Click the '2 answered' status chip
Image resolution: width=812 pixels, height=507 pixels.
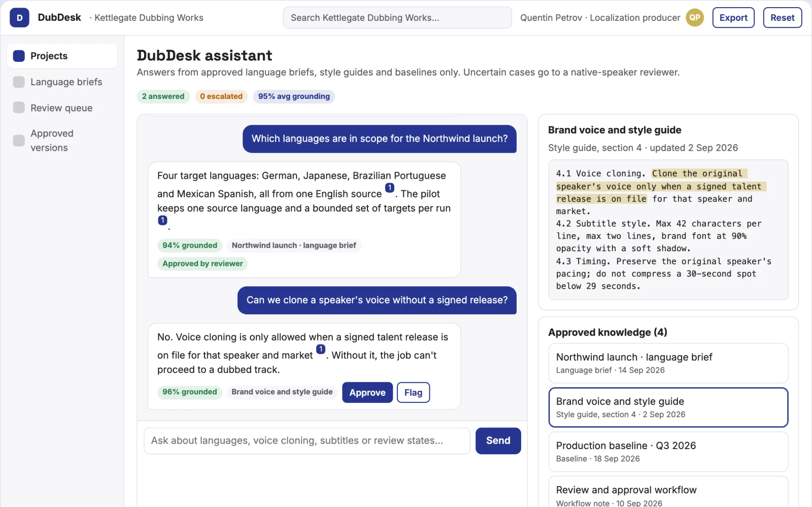[163, 96]
